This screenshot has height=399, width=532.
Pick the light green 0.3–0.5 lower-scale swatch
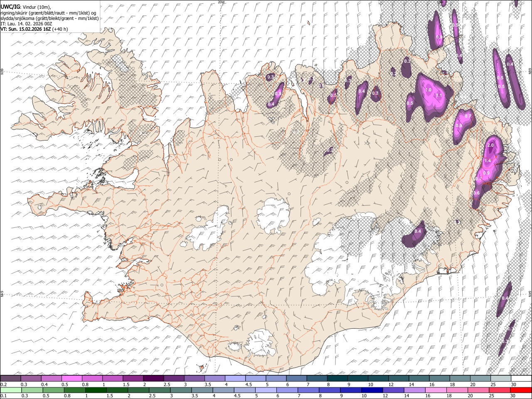click(32, 390)
